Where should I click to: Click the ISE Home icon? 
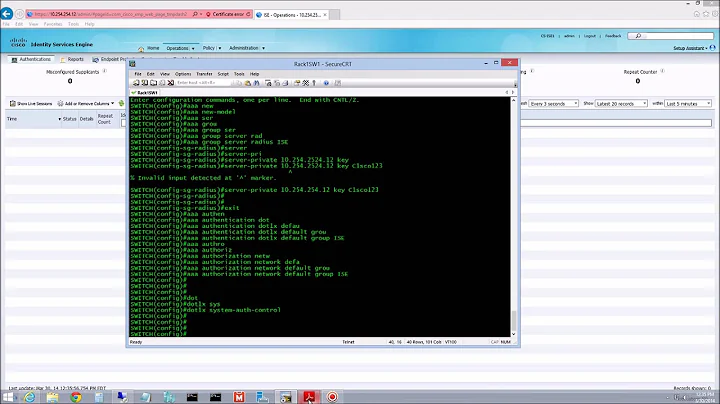(141, 49)
